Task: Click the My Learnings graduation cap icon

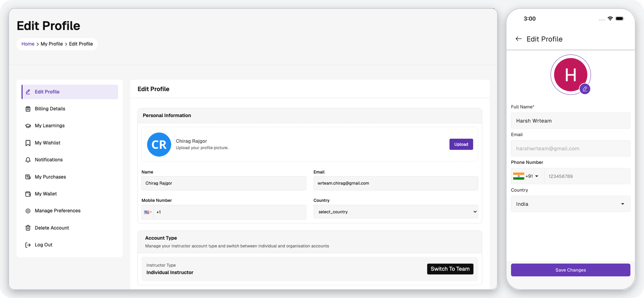Action: (x=28, y=126)
